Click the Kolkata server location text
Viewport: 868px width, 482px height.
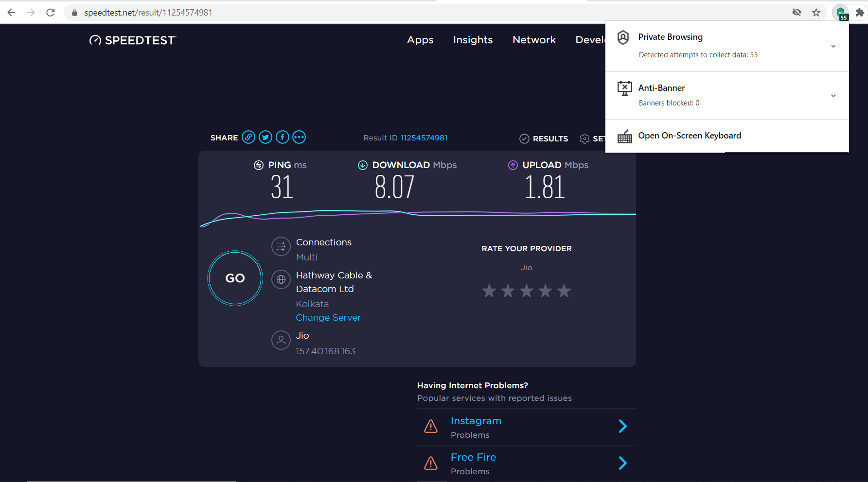[312, 304]
